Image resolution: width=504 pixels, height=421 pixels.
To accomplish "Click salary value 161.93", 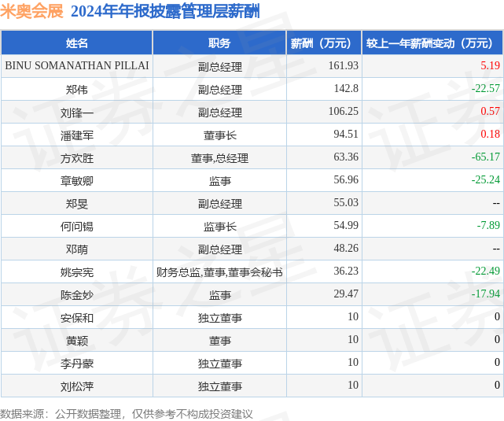I will click(x=343, y=65).
